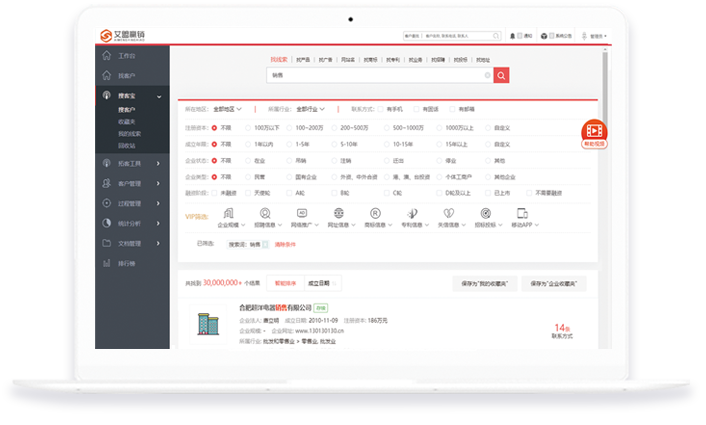Expand 客户管理 in the sidebar
The image size is (706, 425).
coord(130,183)
